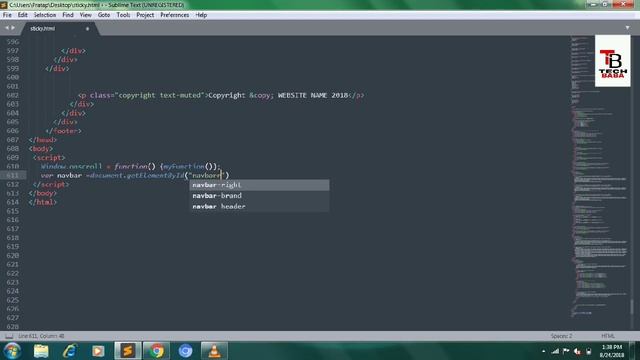Image resolution: width=640 pixels, height=360 pixels.
Task: Toggle the side bar status icon
Action: point(9,336)
